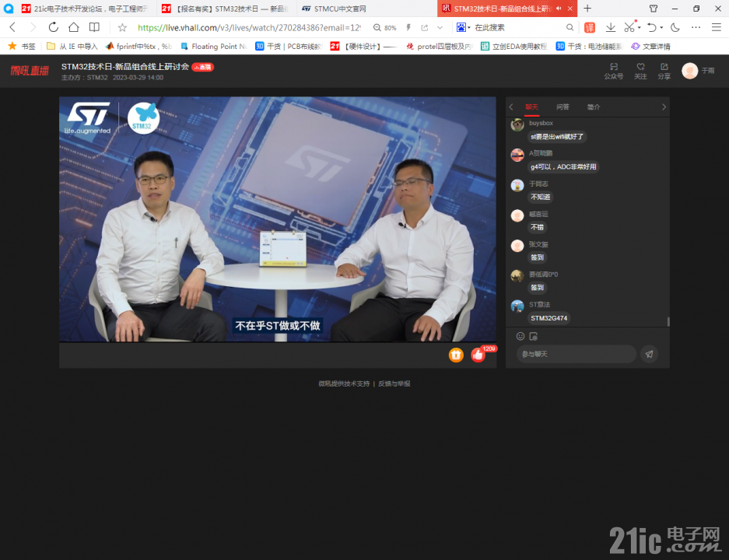Viewport: 729px width, 560px height.
Task: Click the search box magnifier icon
Action: click(570, 28)
